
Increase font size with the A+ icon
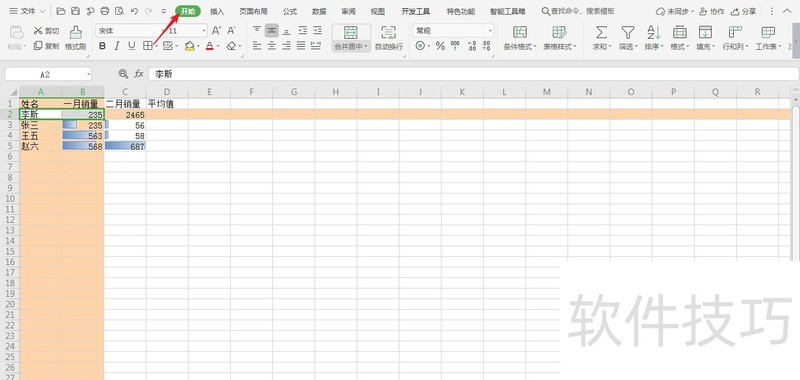pyautogui.click(x=216, y=31)
